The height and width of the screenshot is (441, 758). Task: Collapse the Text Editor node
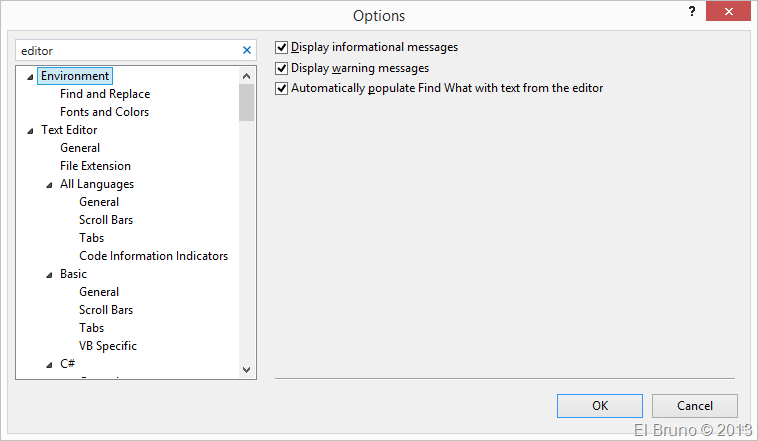[30, 131]
